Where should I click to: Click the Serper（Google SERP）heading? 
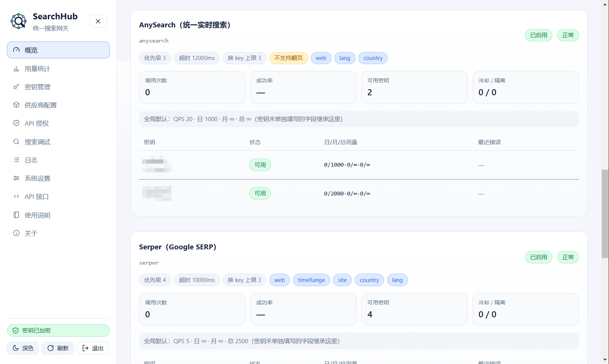pos(178,247)
